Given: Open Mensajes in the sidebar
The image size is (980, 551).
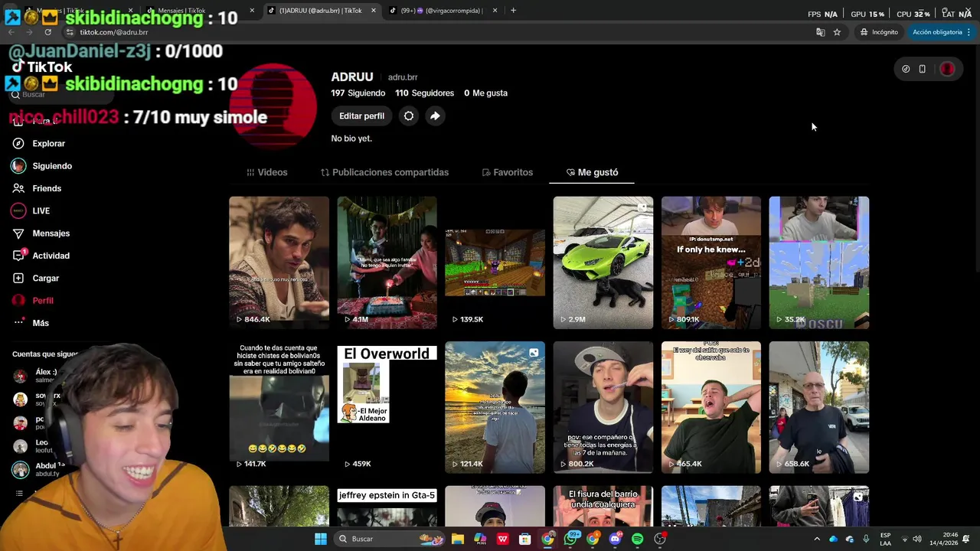Looking at the screenshot, I should 41,233.
